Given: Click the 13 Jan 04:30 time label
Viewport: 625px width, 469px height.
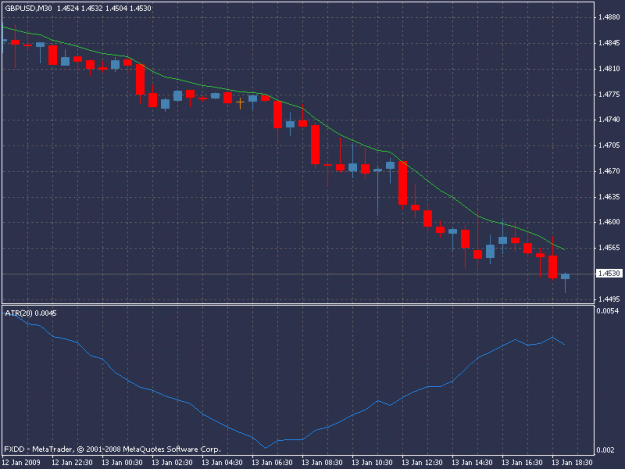Looking at the screenshot, I should click(x=222, y=463).
